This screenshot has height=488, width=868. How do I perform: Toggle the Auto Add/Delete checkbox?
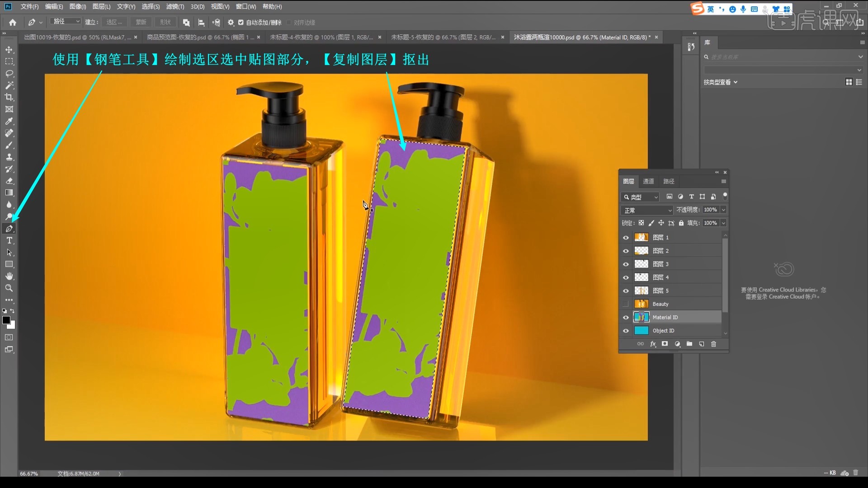click(241, 22)
